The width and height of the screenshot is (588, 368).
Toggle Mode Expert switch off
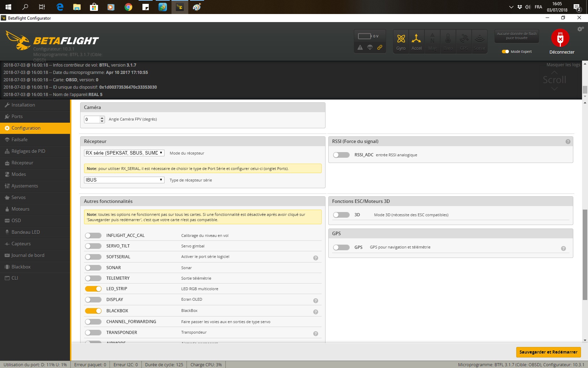[x=505, y=52]
